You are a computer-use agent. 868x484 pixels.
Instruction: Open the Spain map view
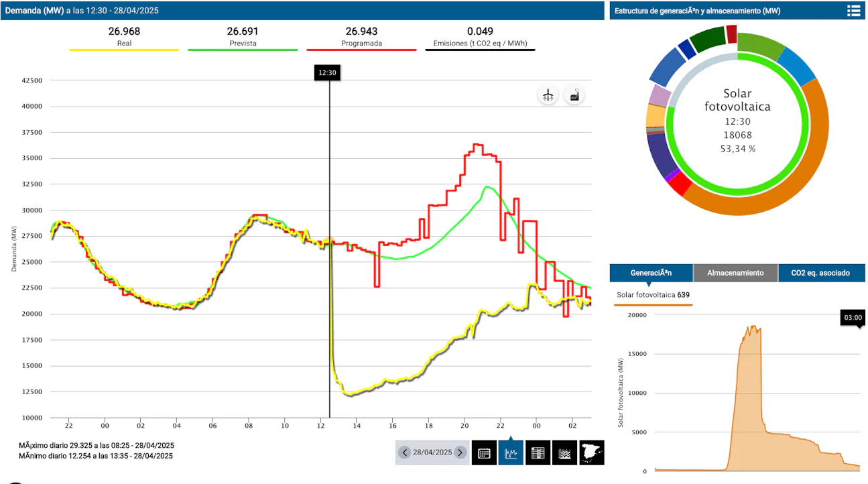point(592,452)
